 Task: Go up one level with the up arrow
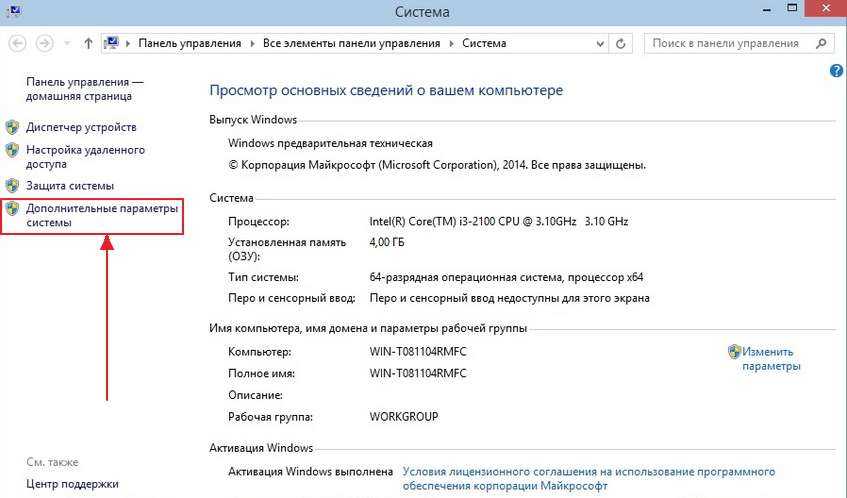(x=88, y=44)
